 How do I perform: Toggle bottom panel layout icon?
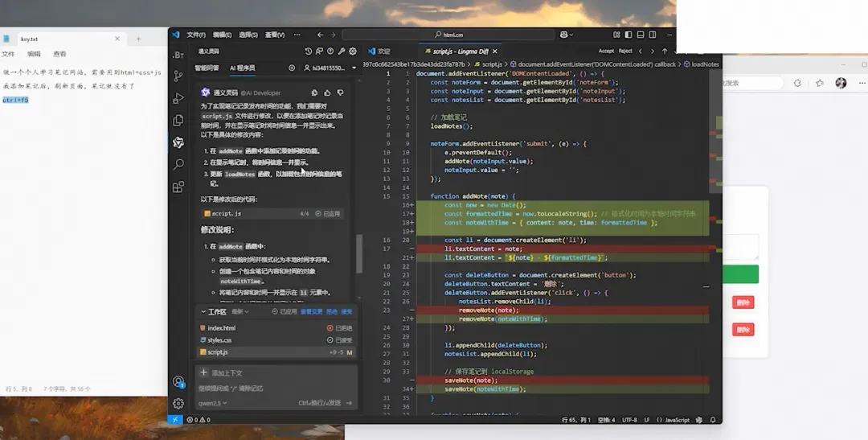(641, 35)
